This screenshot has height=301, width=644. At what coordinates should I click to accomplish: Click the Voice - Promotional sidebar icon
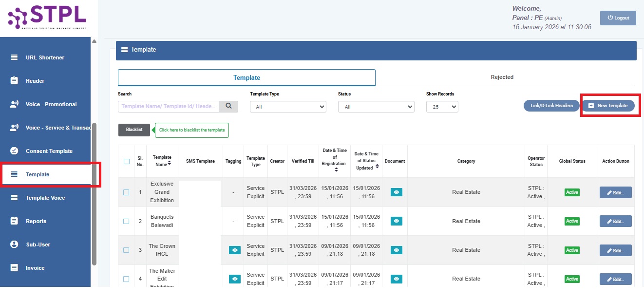point(14,104)
